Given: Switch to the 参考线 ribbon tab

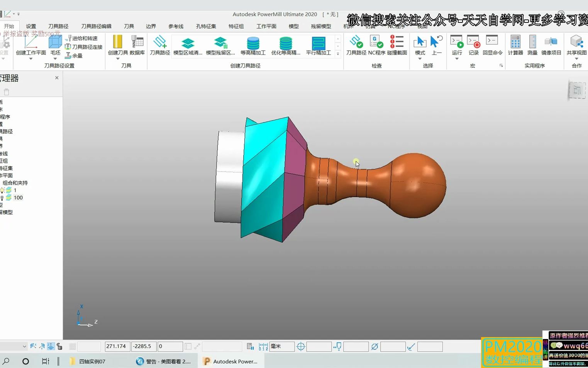Looking at the screenshot, I should click(176, 26).
